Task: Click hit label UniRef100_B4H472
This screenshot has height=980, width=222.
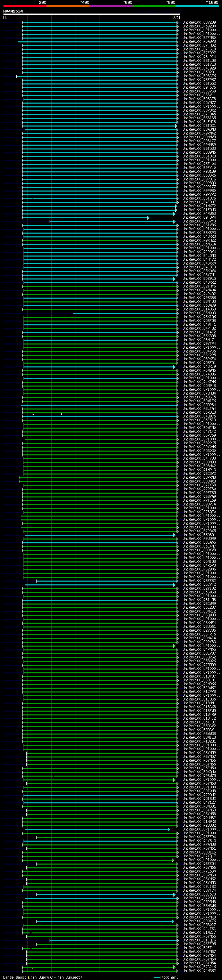Action: pos(199,259)
